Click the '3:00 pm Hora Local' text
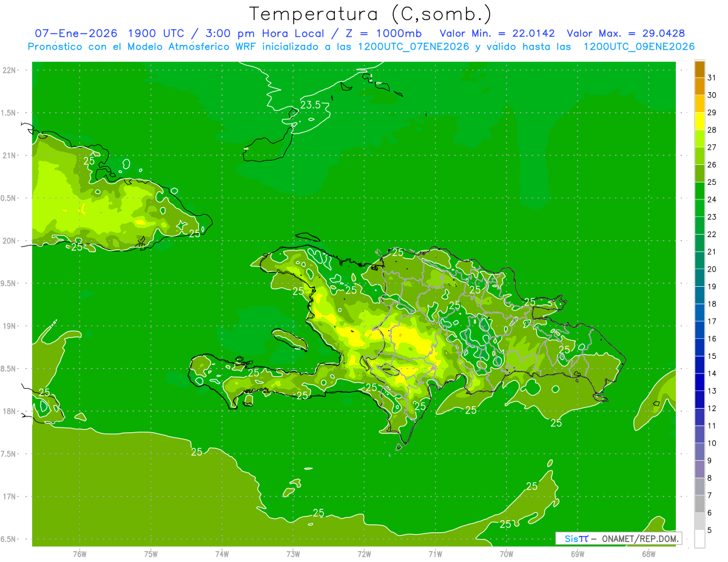The height and width of the screenshot is (562, 728). click(264, 33)
